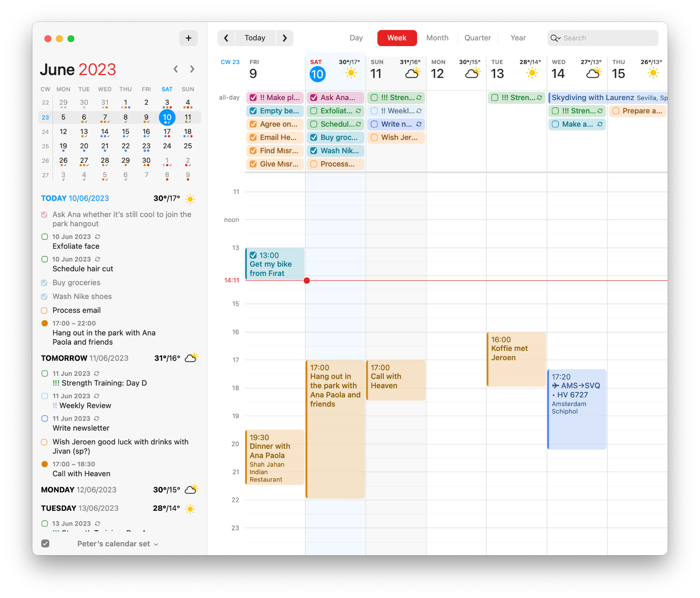700x598 pixels.
Task: Open the 19:30 Dinner with Ana Paola event
Action: click(x=275, y=458)
